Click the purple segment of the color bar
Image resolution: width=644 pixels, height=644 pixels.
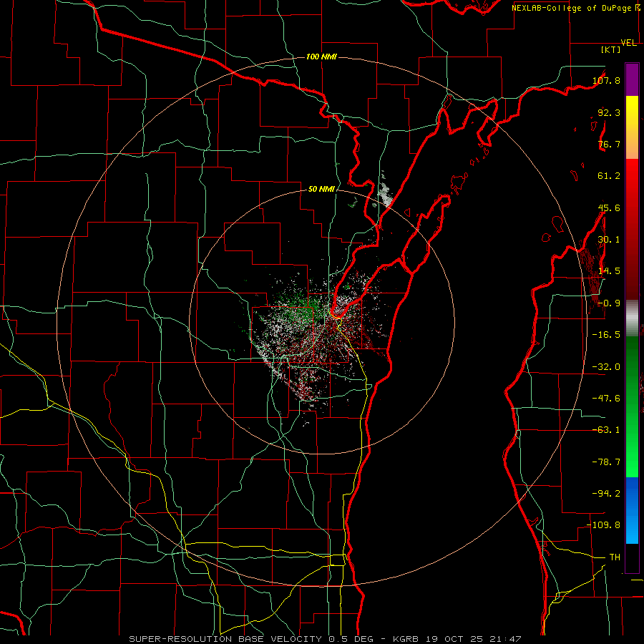(632, 79)
